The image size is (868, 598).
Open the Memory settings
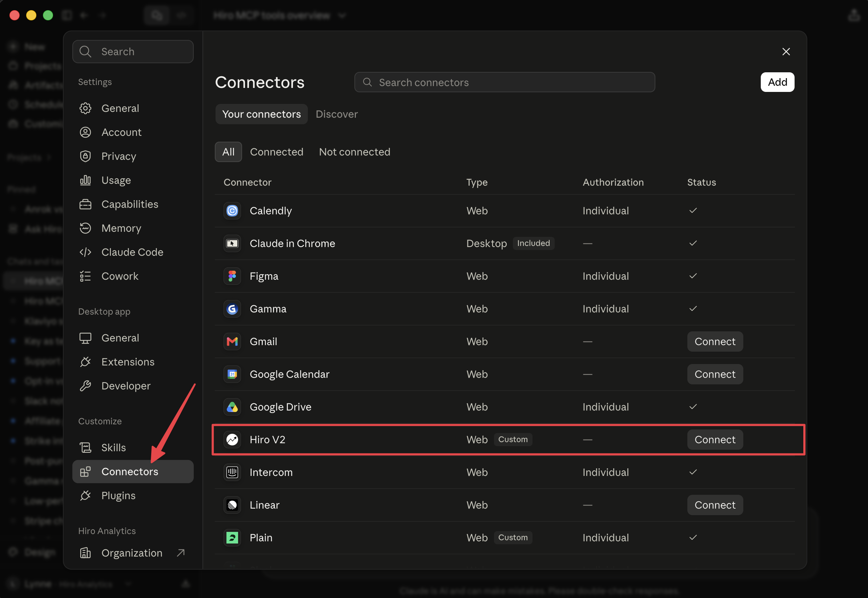point(133,228)
